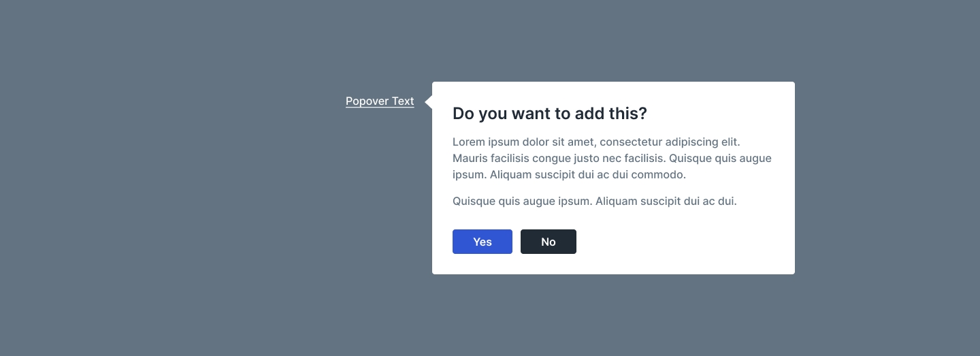Click the gray background below the popover card
Image resolution: width=980 pixels, height=356 pixels.
pos(612,317)
